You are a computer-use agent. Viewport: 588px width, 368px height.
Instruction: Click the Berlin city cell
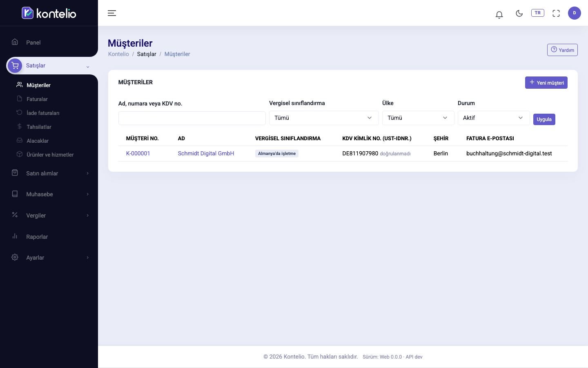441,153
